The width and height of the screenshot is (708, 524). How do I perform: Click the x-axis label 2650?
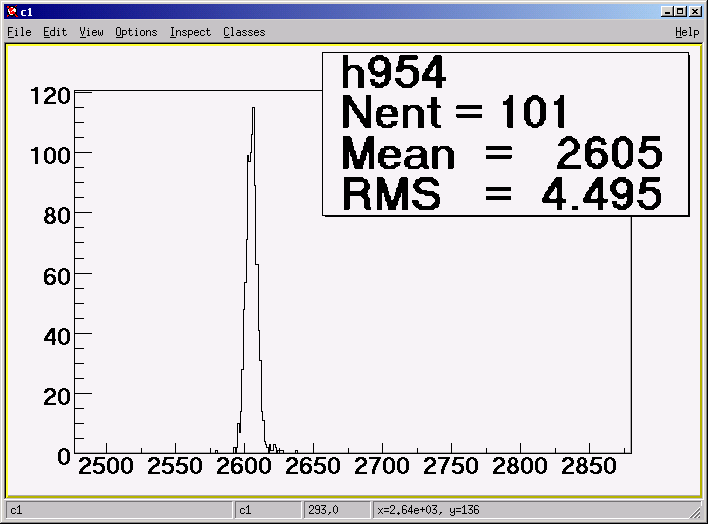[313, 466]
